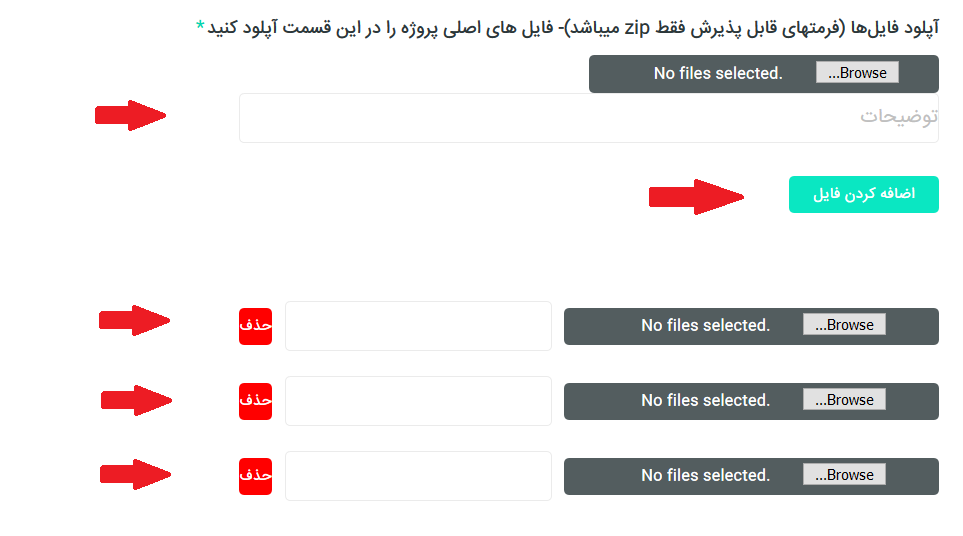
Task: Focus the text box in the third additional row
Action: click(418, 476)
